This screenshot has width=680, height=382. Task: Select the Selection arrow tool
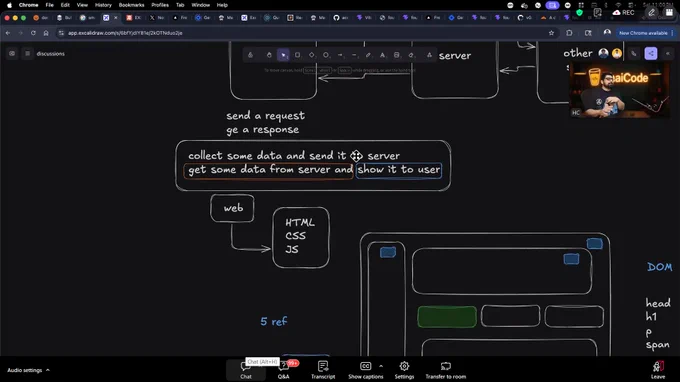coord(283,55)
